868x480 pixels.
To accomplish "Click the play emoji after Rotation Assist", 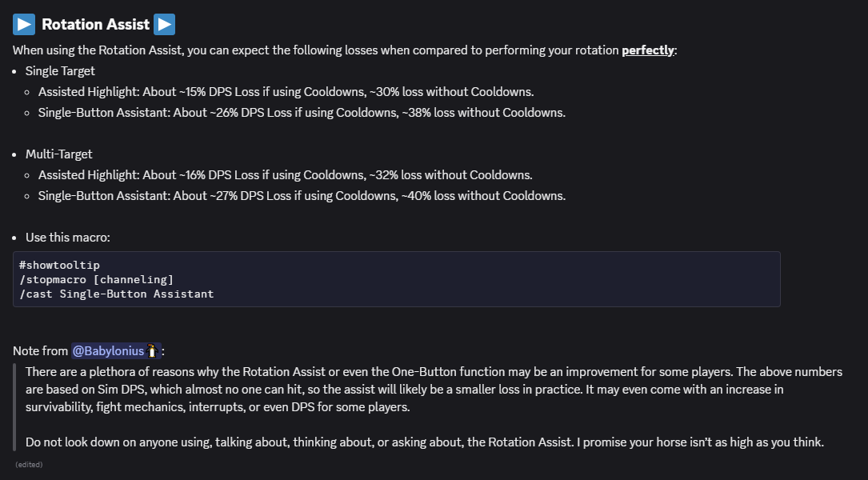I will (x=165, y=24).
